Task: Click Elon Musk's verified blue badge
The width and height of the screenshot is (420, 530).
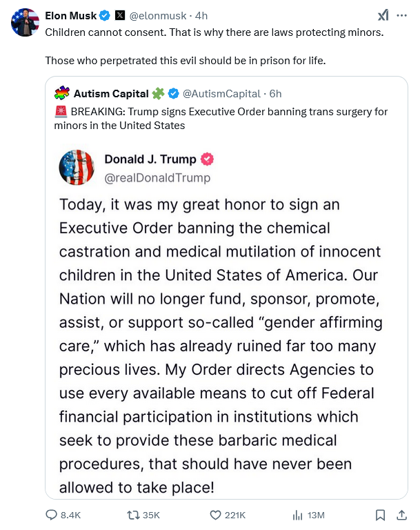Action: click(104, 15)
